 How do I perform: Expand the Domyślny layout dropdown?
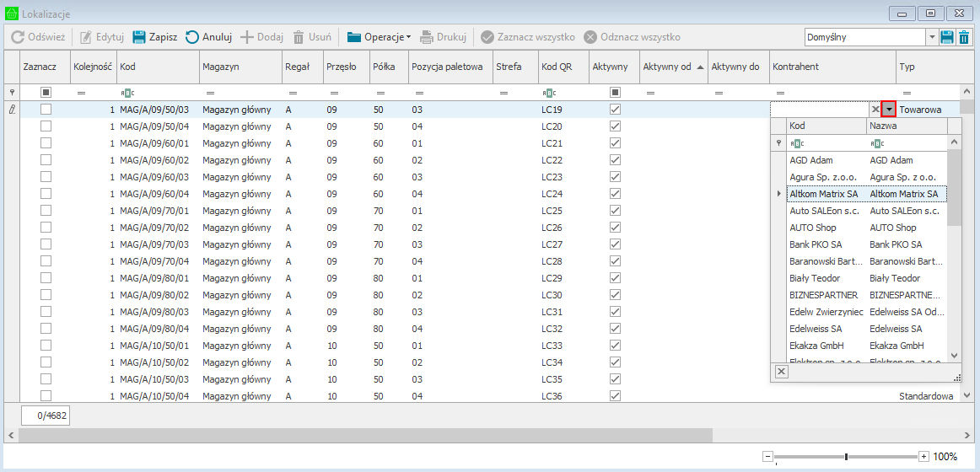932,37
